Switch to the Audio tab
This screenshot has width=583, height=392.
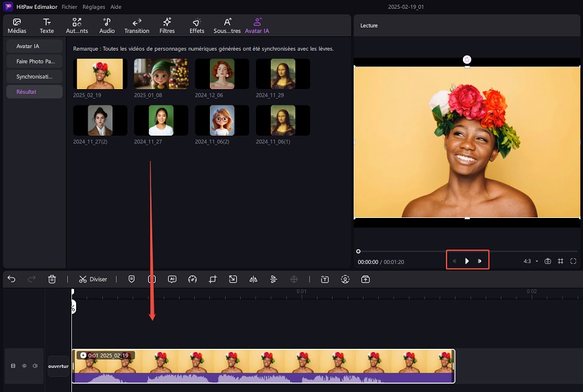tap(107, 25)
